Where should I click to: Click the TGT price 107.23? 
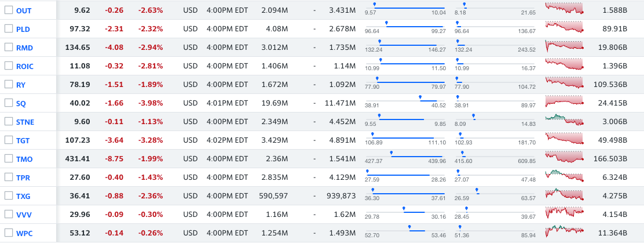(x=78, y=140)
